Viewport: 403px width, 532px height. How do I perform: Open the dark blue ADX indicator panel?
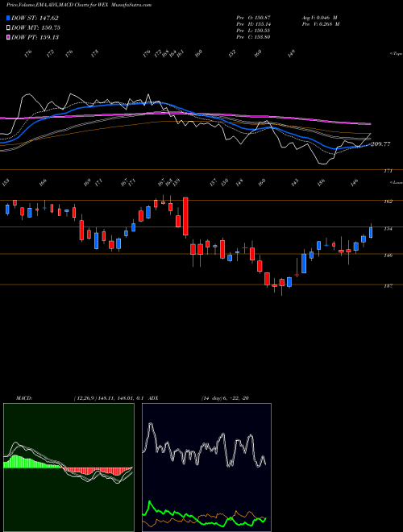click(x=206, y=468)
